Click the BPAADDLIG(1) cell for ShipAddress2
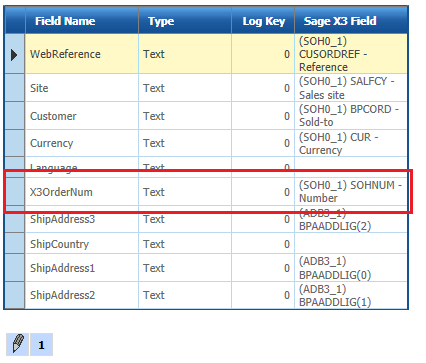 coord(351,295)
